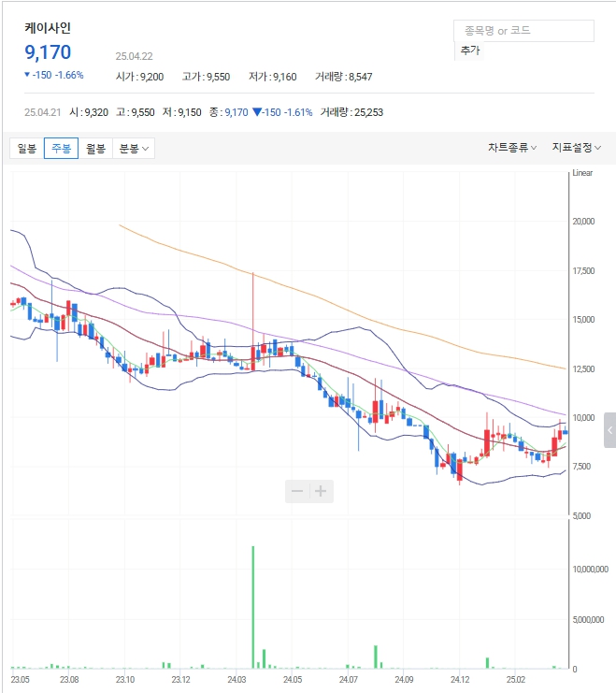
Task: Click the 12,500 price axis label
Action: [x=583, y=369]
